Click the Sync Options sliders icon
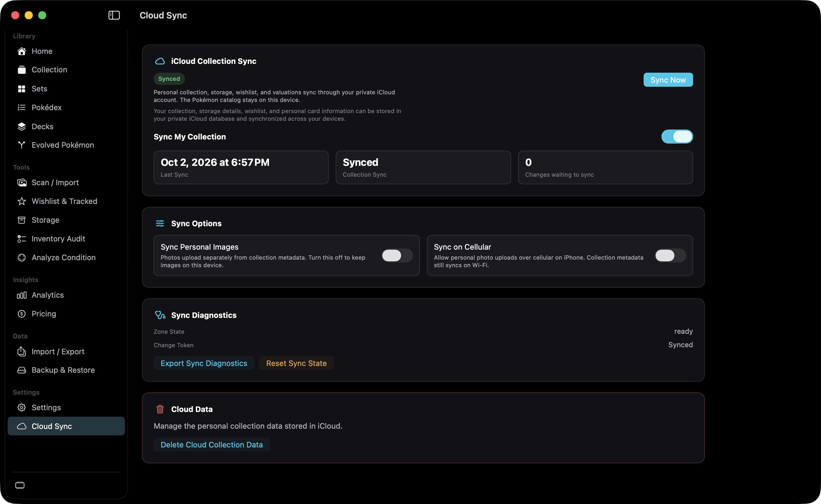821x504 pixels. pyautogui.click(x=160, y=223)
